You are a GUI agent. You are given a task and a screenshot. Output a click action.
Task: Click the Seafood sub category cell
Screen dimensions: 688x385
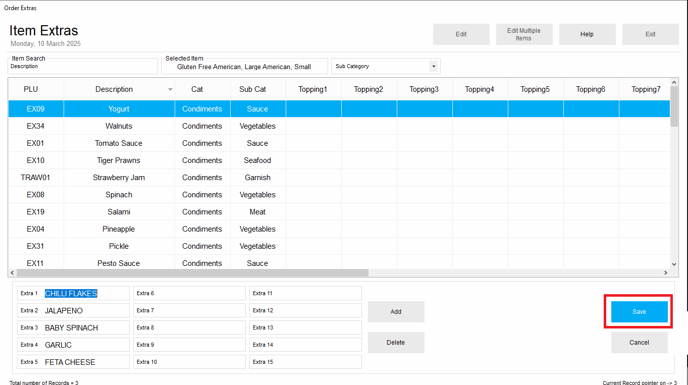click(x=258, y=160)
